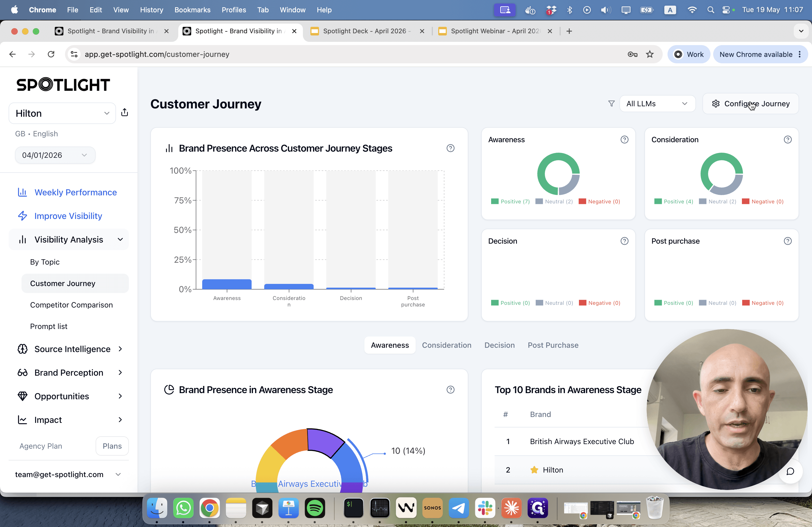The height and width of the screenshot is (527, 812).
Task: Expand the Brand Perception section
Action: click(x=69, y=373)
